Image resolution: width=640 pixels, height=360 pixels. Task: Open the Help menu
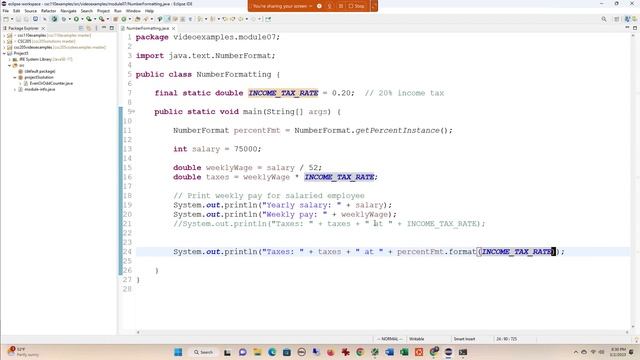click(149, 11)
